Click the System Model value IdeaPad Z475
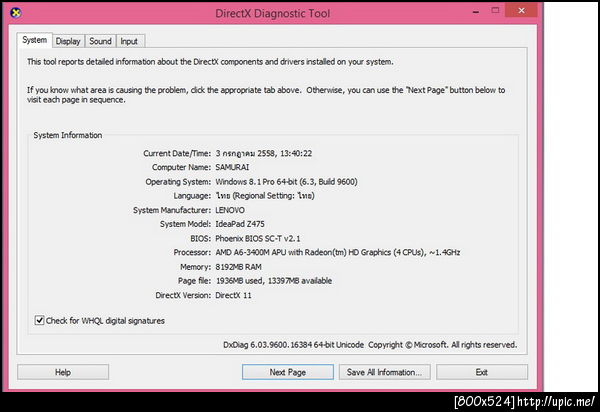 (x=240, y=224)
